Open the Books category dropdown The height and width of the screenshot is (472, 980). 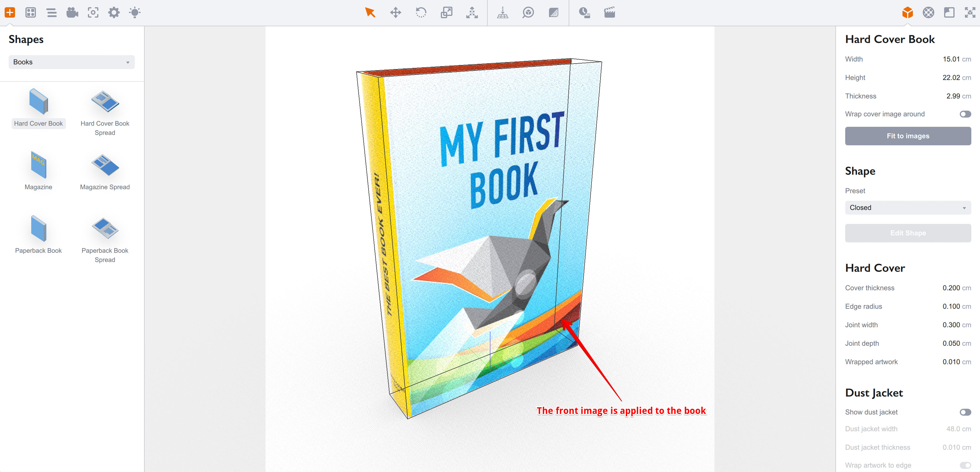pyautogui.click(x=71, y=62)
